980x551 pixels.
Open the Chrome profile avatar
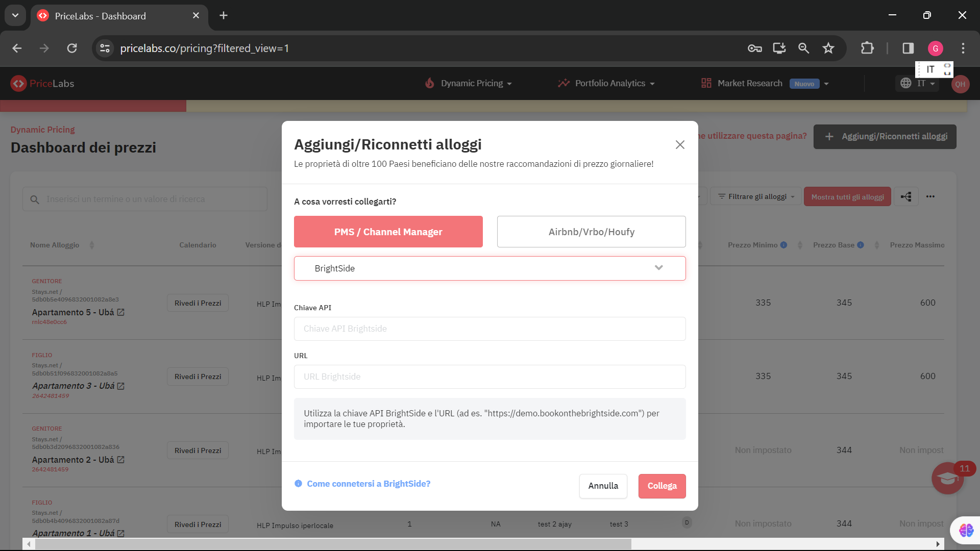coord(936,48)
